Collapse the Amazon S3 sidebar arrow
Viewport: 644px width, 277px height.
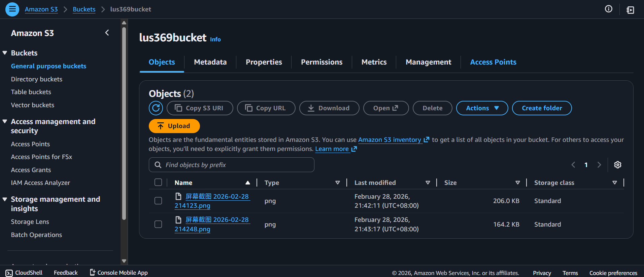pos(107,33)
